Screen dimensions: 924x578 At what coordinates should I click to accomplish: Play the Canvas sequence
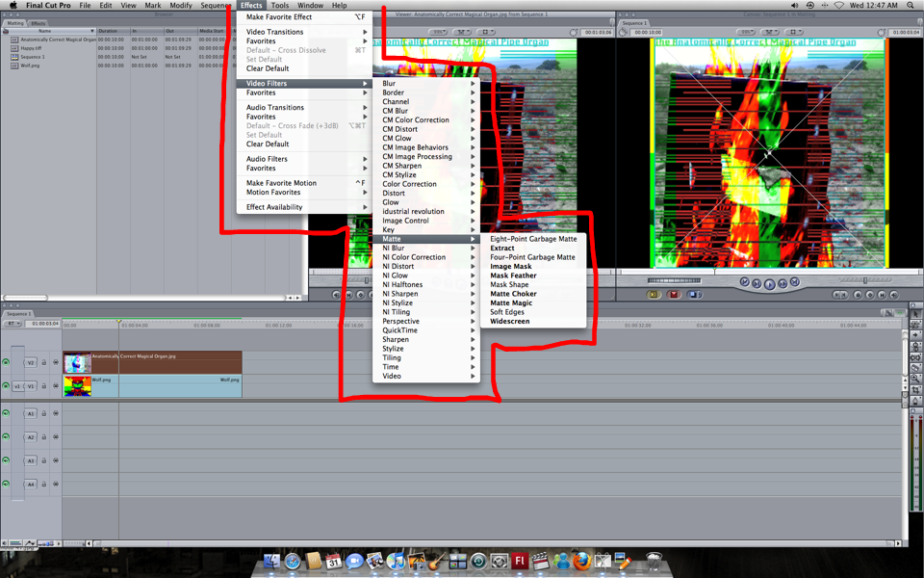(x=770, y=284)
